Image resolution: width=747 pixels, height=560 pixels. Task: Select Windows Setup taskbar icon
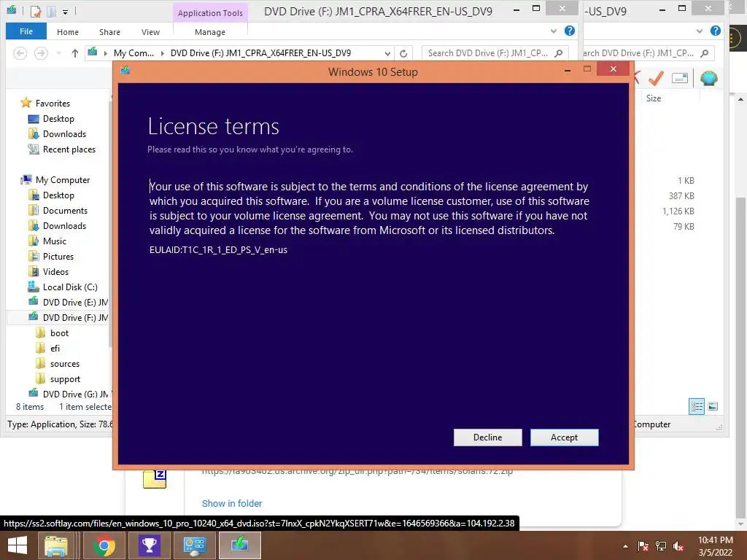pos(239,545)
